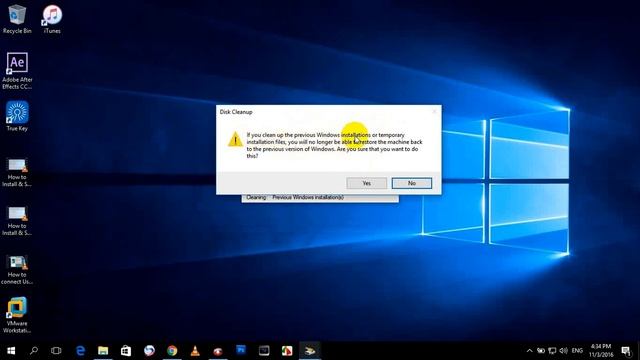Viewport: 640px width, 360px height.
Task: Open taskbar search magnifier
Action: coord(34,351)
